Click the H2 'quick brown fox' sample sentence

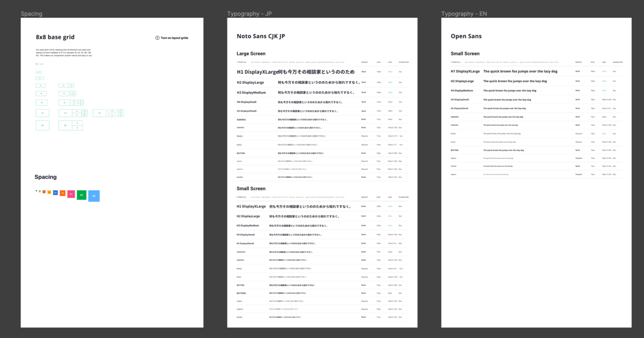pos(515,81)
